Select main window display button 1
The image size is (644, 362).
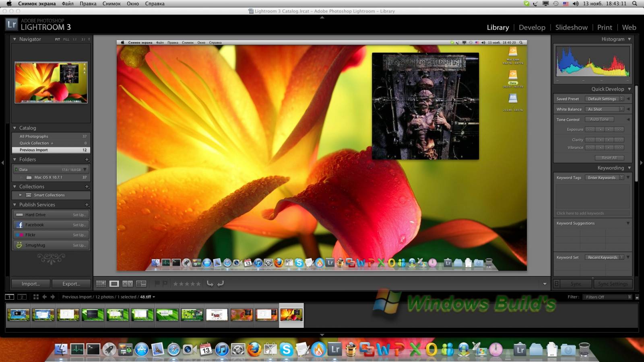click(10, 297)
